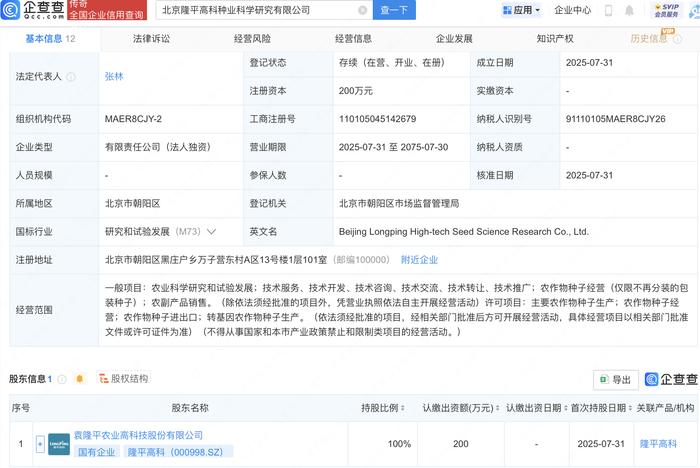Select registered capital 200万元 value
700x468 pixels.
pos(355,91)
